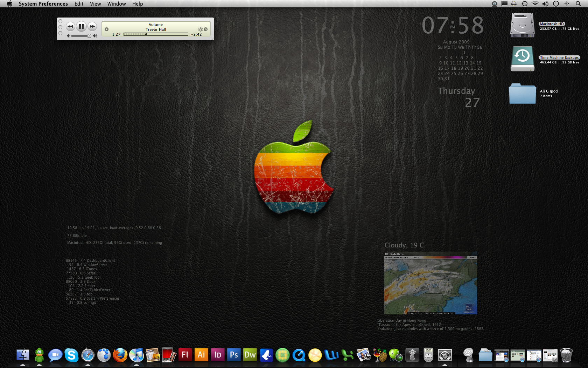Click the IR Satellite weather map
The image size is (588, 368).
tap(430, 283)
